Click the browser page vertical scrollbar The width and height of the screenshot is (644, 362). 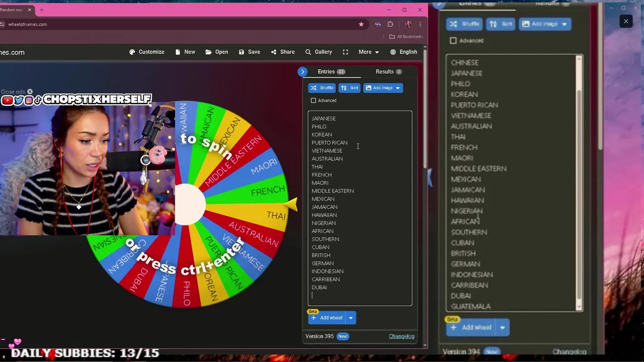tap(426, 108)
